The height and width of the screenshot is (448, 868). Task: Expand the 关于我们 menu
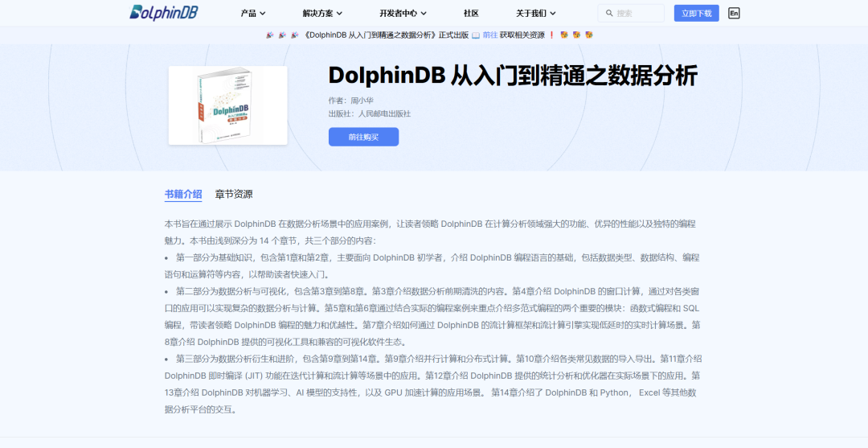[x=536, y=14]
